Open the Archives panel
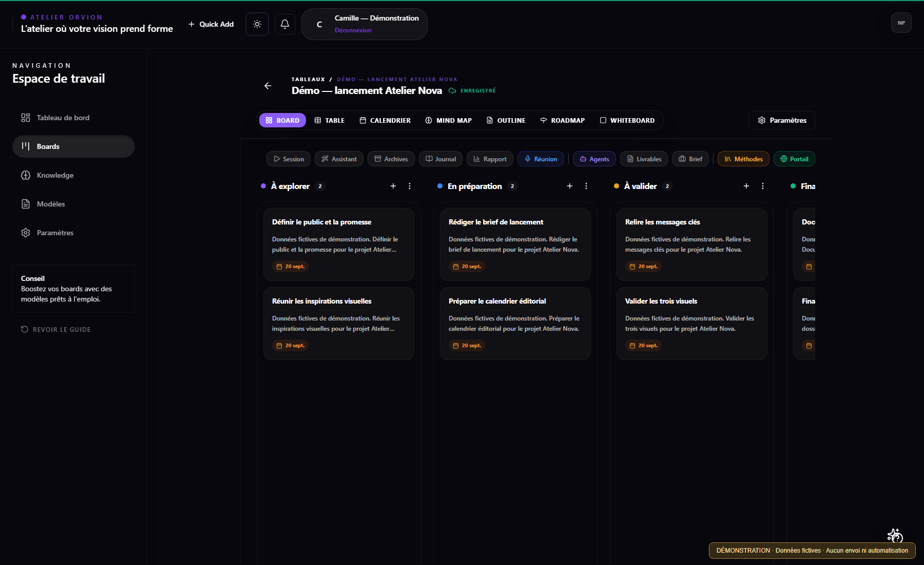Viewport: 924px width, 565px height. click(391, 159)
